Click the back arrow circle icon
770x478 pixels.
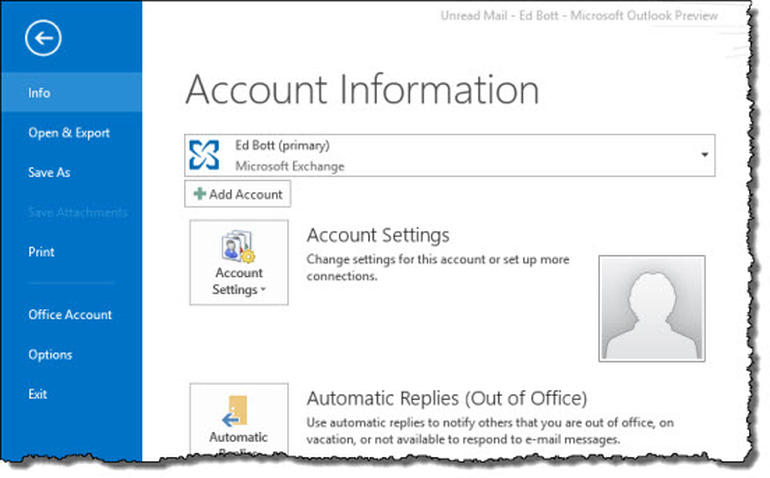(43, 38)
